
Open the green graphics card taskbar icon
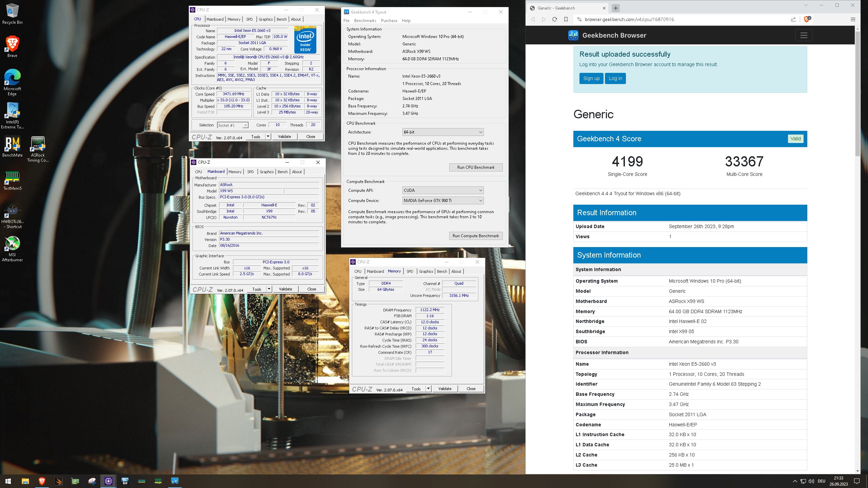[x=75, y=481]
